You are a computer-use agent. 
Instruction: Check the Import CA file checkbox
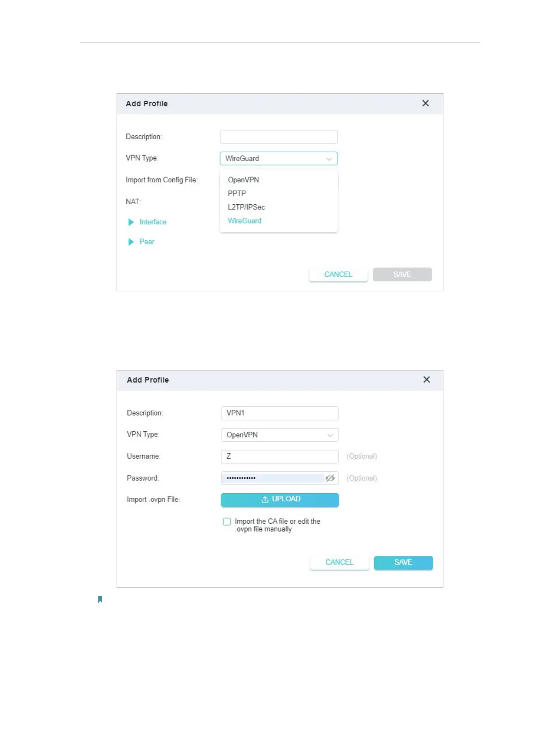coord(227,522)
